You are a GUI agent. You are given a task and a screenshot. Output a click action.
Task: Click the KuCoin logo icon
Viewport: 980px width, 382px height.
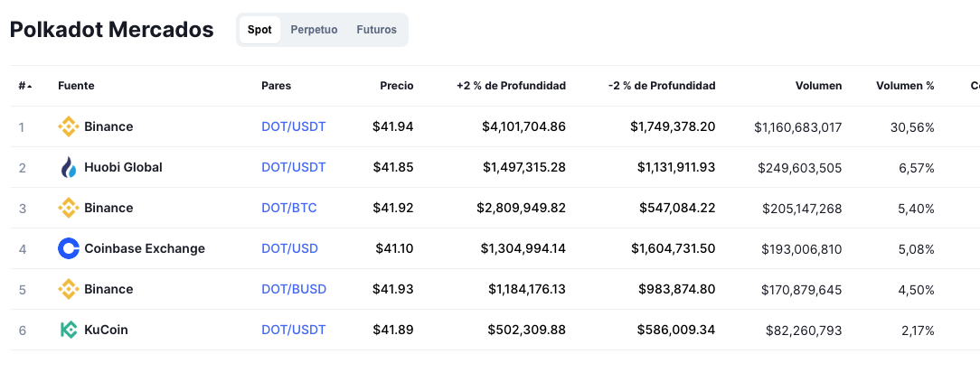pyautogui.click(x=68, y=330)
